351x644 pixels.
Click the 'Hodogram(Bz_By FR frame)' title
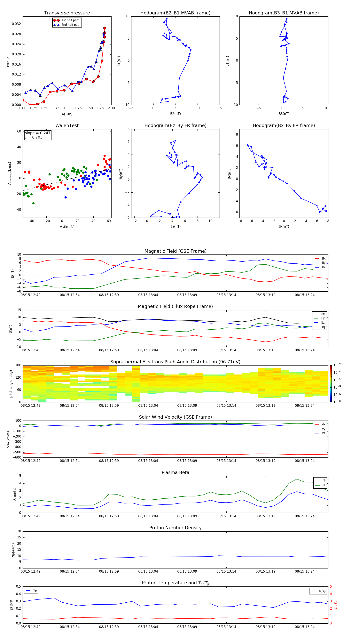[175, 125]
